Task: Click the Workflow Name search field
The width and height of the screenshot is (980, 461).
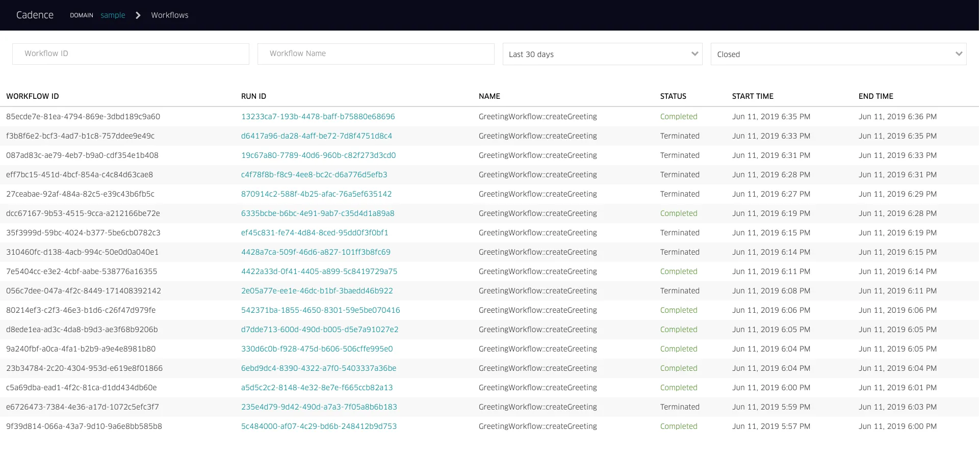Action: pos(376,53)
